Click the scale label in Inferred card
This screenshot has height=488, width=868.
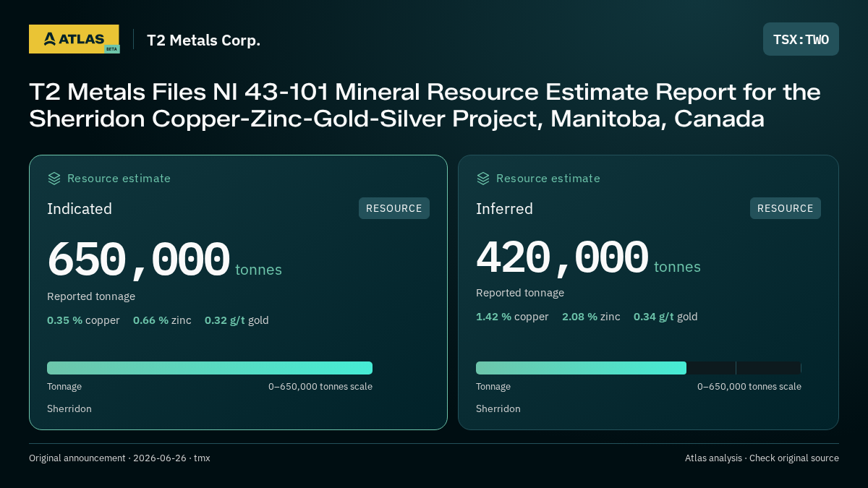(749, 387)
